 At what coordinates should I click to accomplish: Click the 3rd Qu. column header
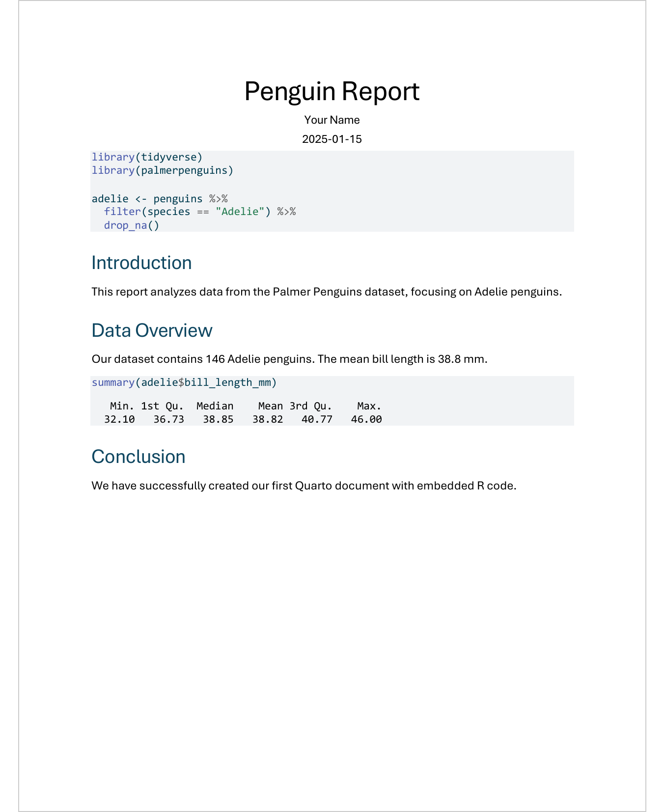(x=310, y=406)
